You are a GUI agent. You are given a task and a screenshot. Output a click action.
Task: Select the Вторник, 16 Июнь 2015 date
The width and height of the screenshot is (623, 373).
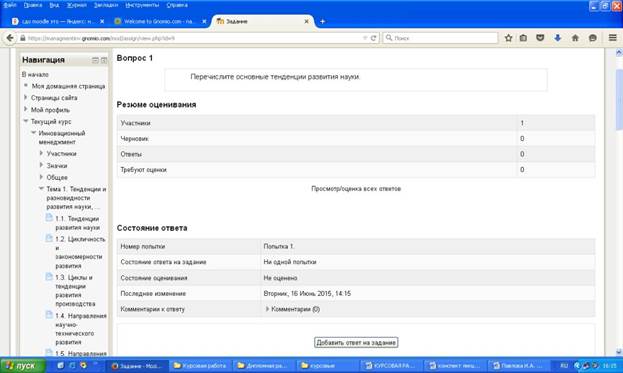[x=307, y=294]
